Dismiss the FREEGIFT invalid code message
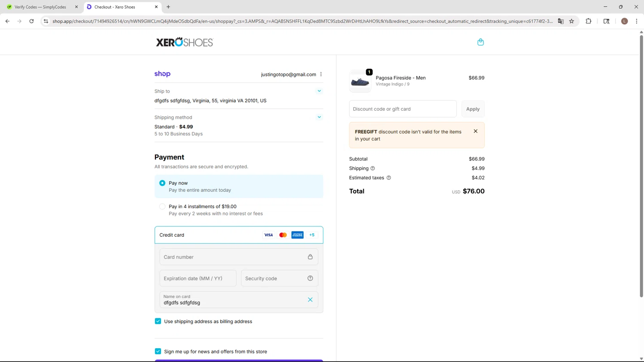 (475, 131)
